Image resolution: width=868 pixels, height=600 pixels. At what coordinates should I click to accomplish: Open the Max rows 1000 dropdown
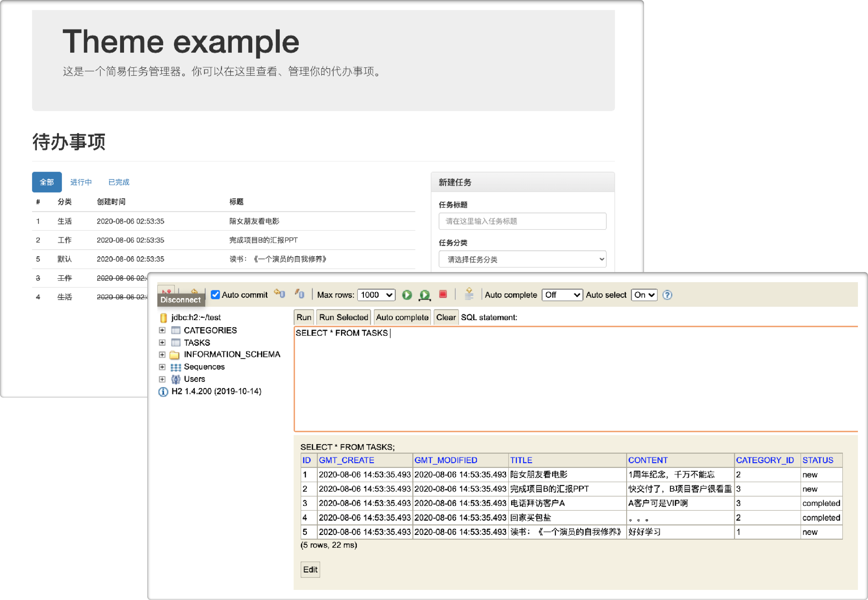click(x=376, y=295)
